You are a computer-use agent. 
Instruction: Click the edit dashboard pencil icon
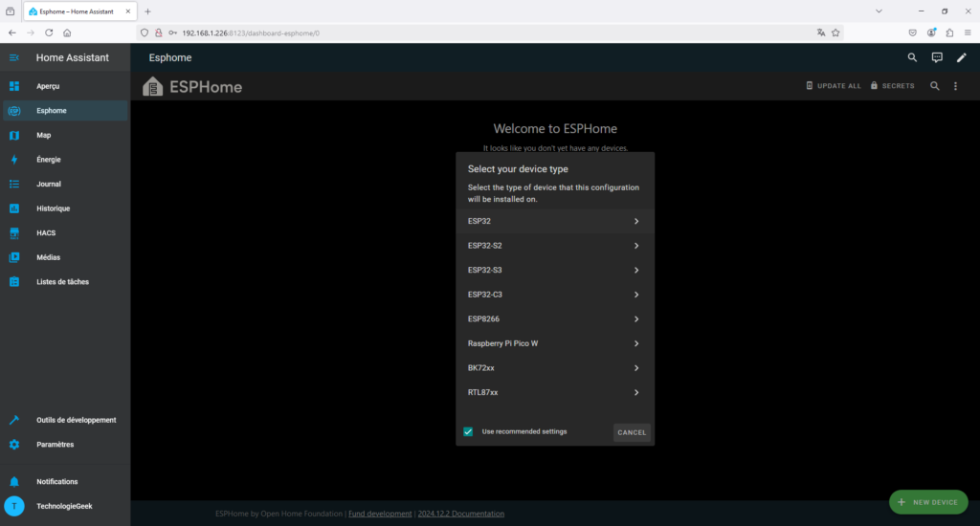961,57
